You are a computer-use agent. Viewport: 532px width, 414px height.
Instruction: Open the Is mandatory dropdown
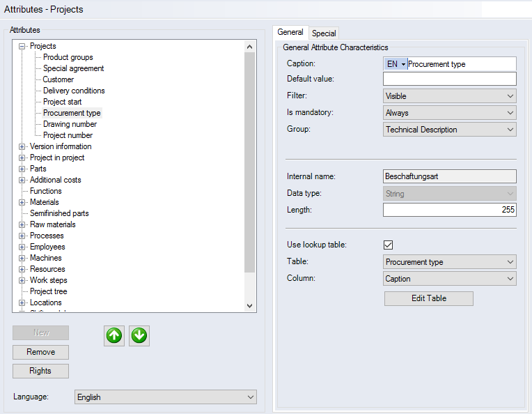click(449, 113)
